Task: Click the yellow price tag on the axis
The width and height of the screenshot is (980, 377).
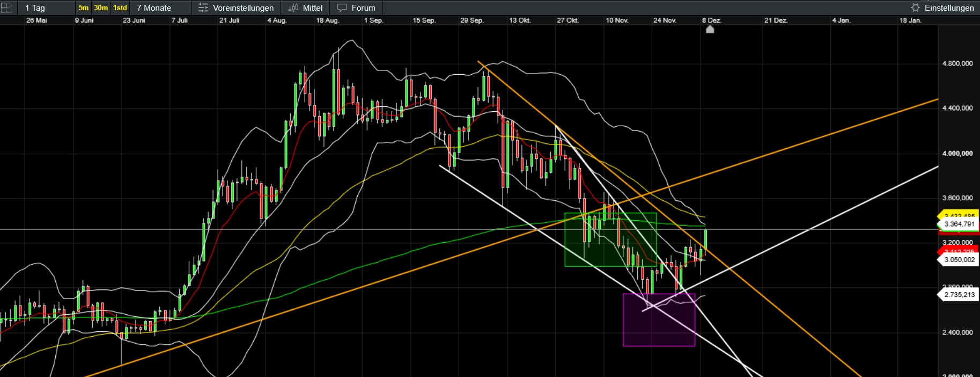Action: tap(959, 214)
